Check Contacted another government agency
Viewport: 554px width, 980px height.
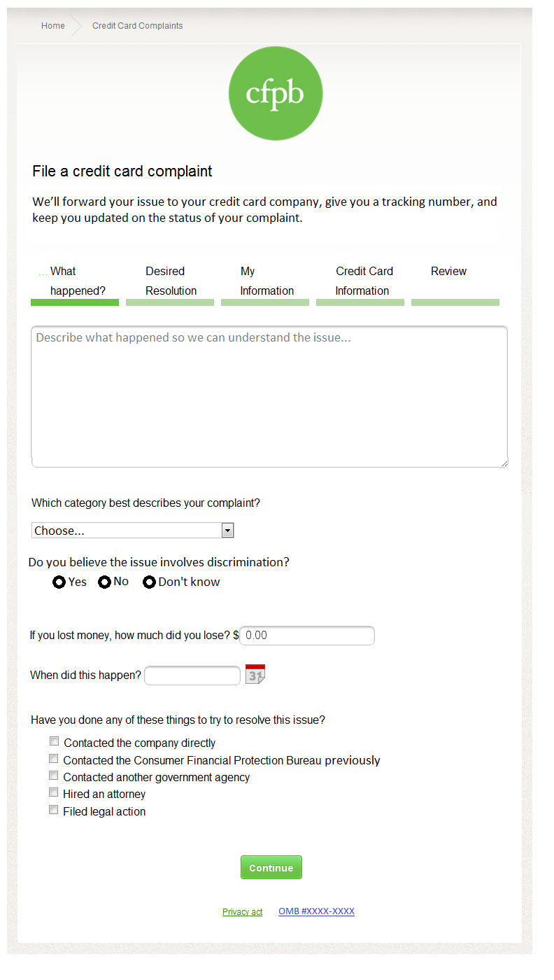pyautogui.click(x=54, y=776)
